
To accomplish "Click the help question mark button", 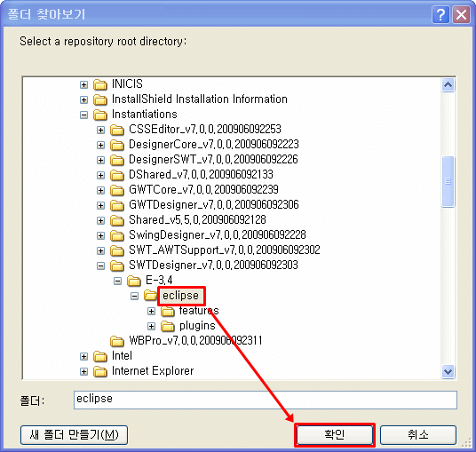I will pyautogui.click(x=440, y=14).
